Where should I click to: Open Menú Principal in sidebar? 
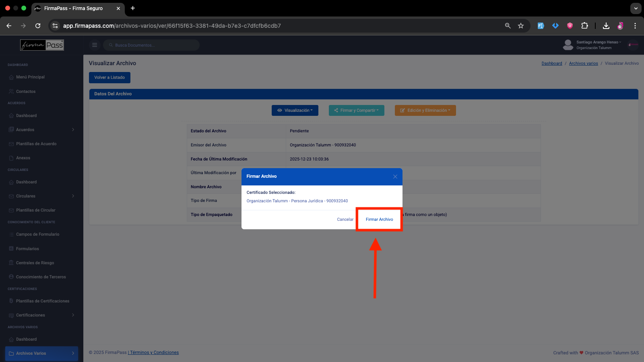click(x=30, y=77)
